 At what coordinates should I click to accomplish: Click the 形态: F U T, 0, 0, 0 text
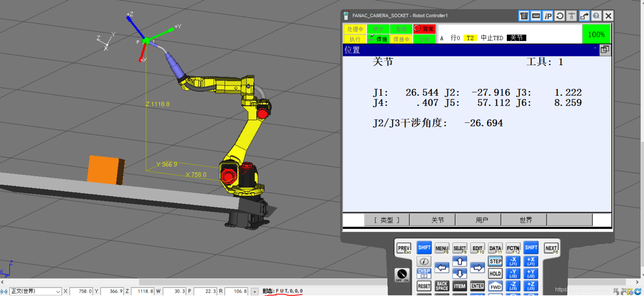coord(283,291)
